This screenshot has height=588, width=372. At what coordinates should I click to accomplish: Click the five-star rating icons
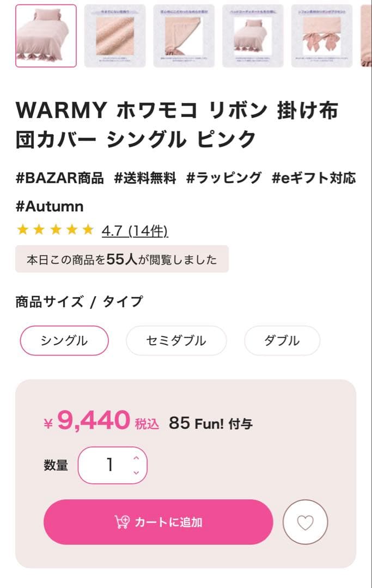pyautogui.click(x=55, y=230)
